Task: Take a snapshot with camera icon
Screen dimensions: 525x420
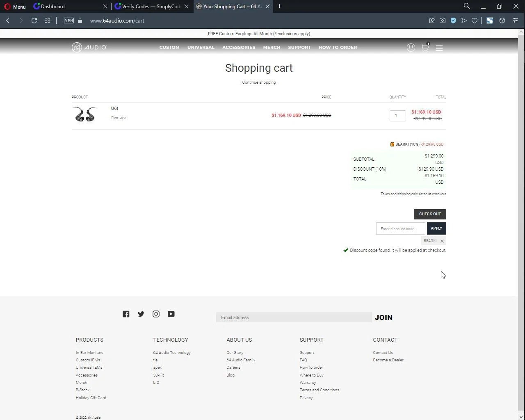Action: (443, 21)
